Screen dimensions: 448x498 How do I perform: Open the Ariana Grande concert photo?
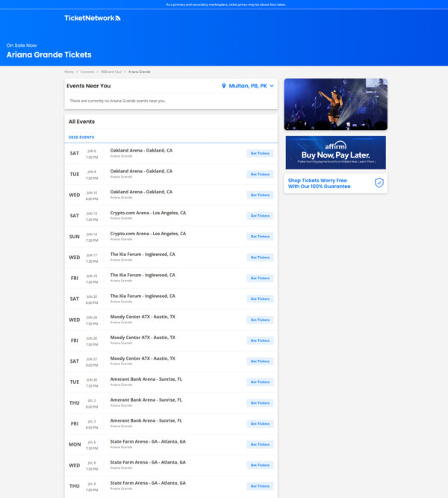[335, 105]
